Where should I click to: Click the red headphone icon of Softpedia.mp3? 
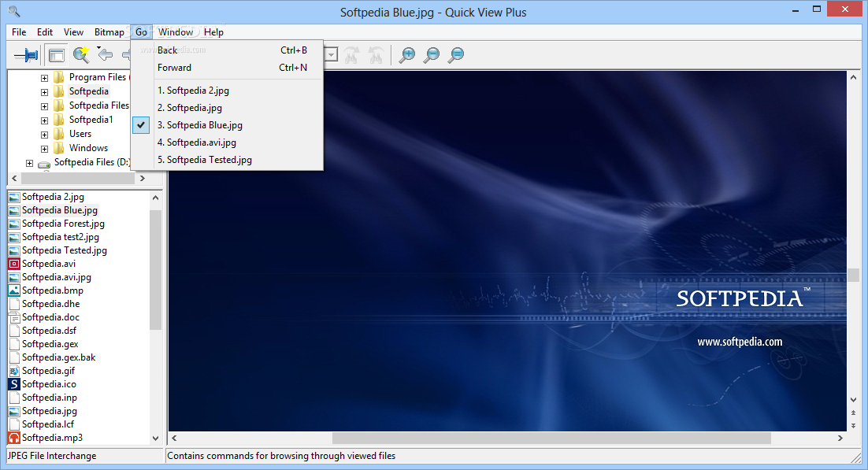coord(14,438)
